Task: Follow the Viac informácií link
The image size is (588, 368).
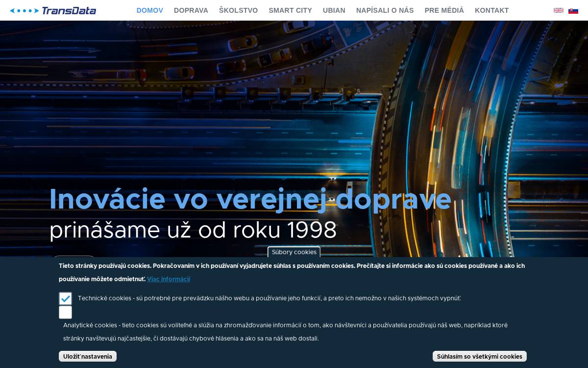Action: coord(169,279)
